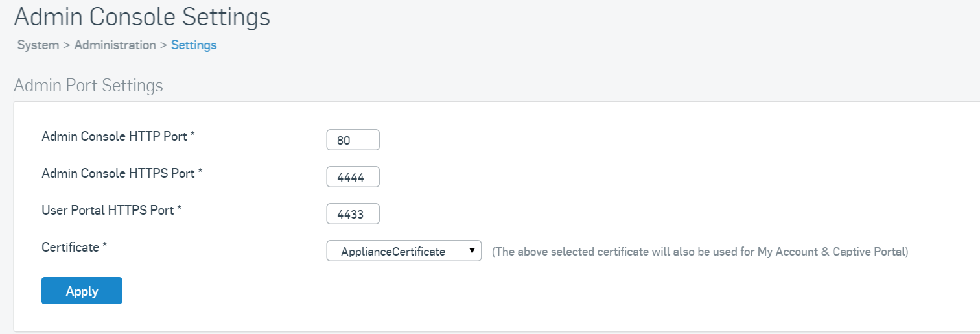
Task: Click the blue Apply button
Action: click(82, 291)
